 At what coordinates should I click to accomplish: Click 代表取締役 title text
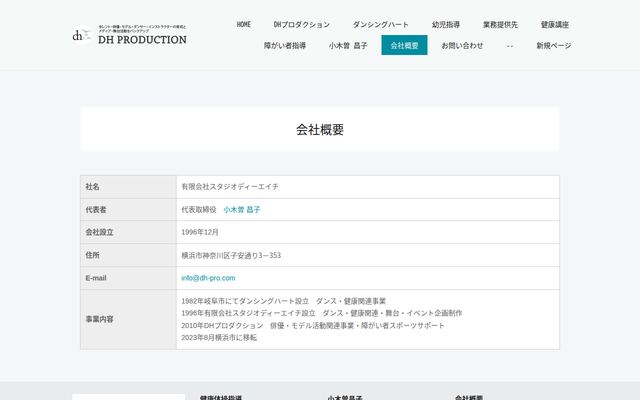tap(199, 209)
